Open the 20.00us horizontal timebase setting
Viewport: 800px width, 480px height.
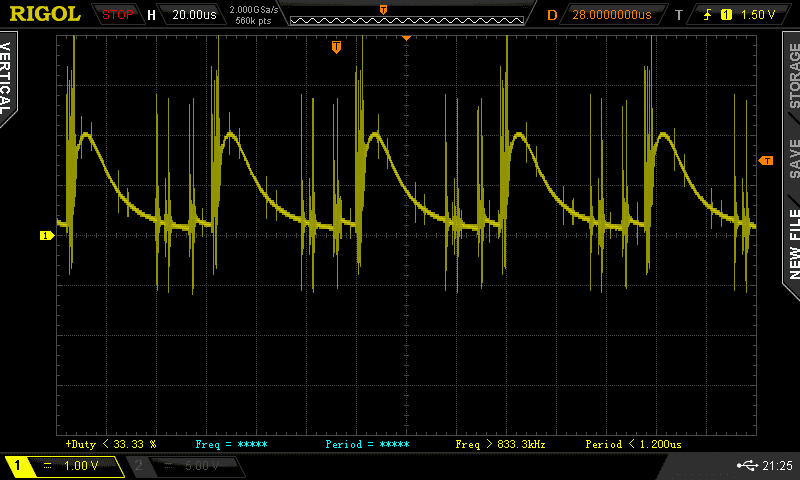pyautogui.click(x=192, y=15)
